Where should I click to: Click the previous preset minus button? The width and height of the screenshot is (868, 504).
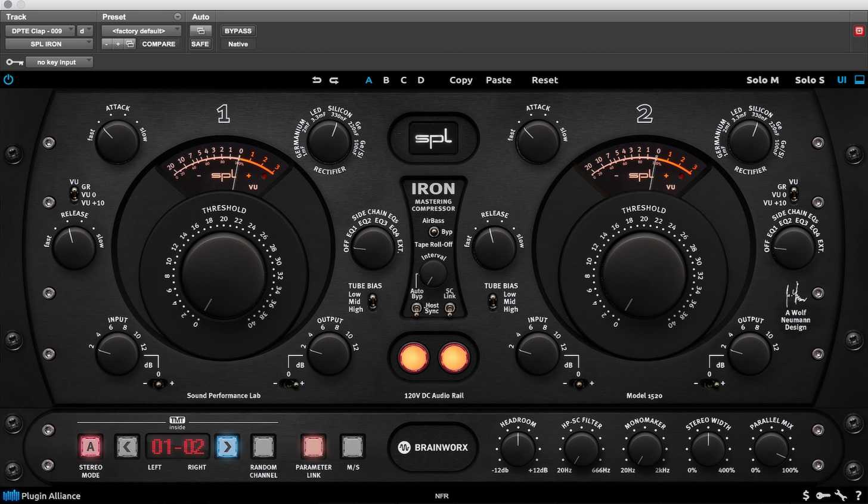107,44
